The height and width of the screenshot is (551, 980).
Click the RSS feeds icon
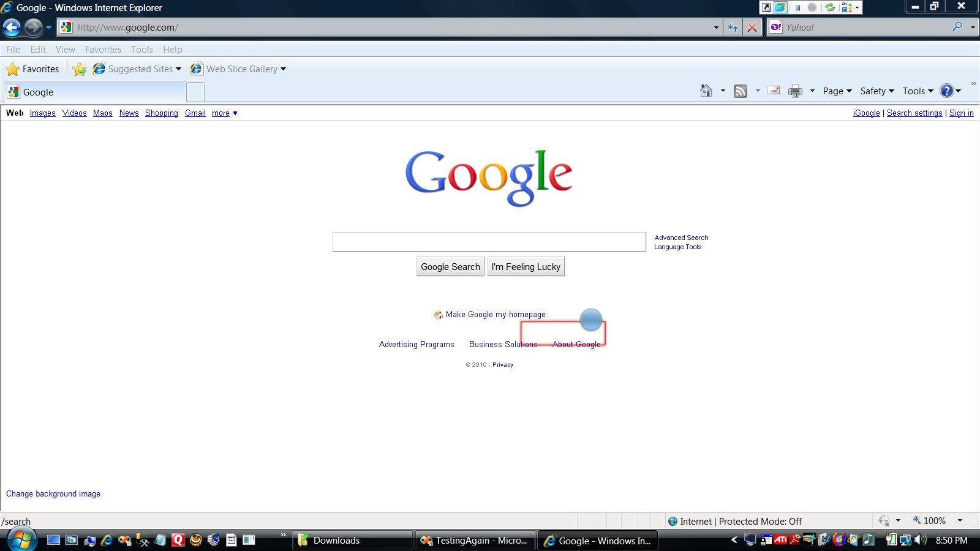pyautogui.click(x=741, y=91)
